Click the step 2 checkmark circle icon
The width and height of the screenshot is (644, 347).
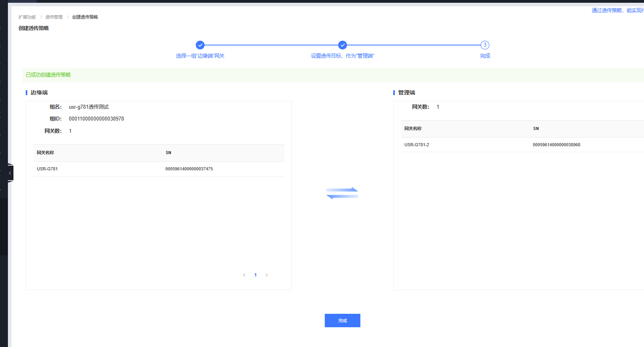(343, 45)
